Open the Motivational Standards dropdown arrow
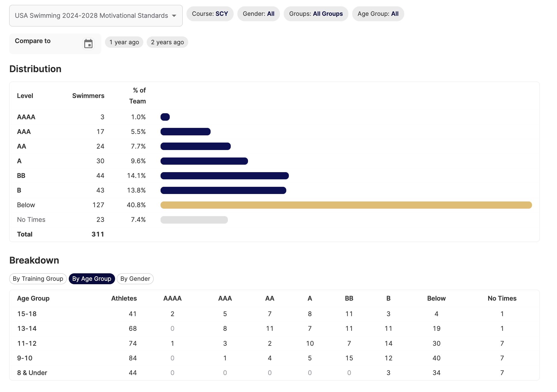Image resolution: width=557 pixels, height=392 pixels. click(174, 16)
